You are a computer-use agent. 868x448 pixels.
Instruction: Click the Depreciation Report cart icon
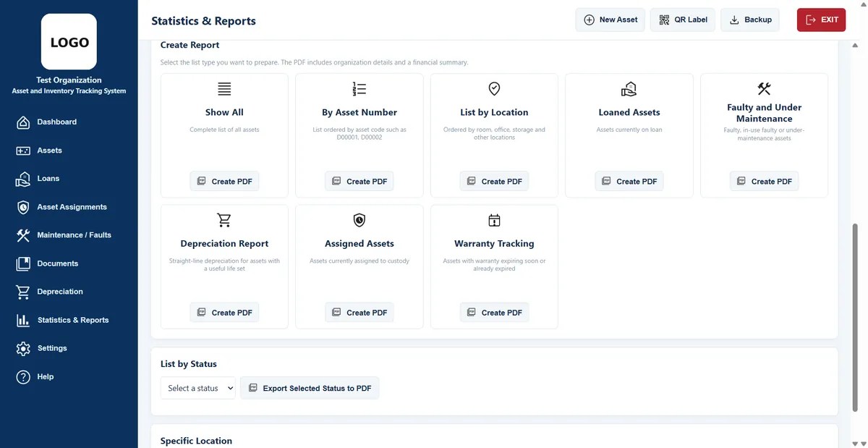coord(224,220)
